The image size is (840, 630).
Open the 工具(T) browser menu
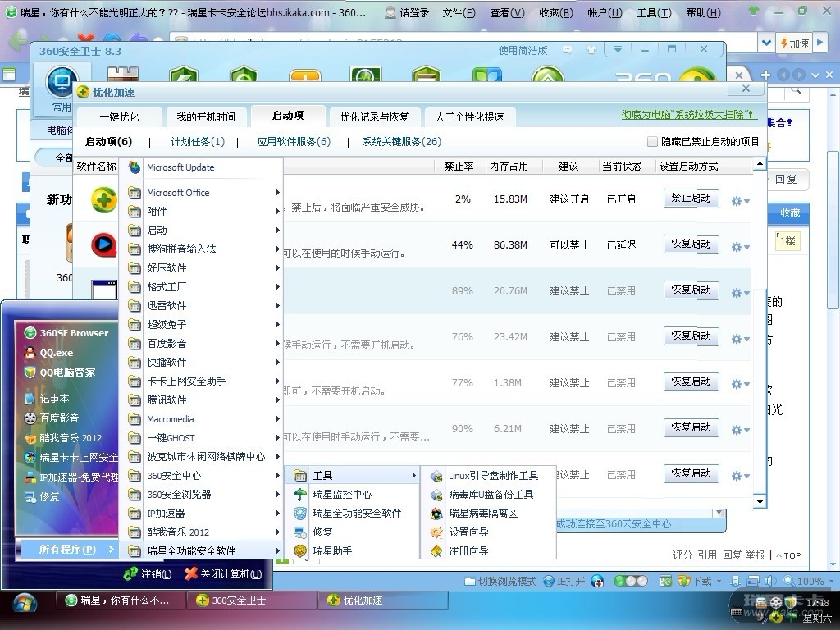[x=654, y=13]
